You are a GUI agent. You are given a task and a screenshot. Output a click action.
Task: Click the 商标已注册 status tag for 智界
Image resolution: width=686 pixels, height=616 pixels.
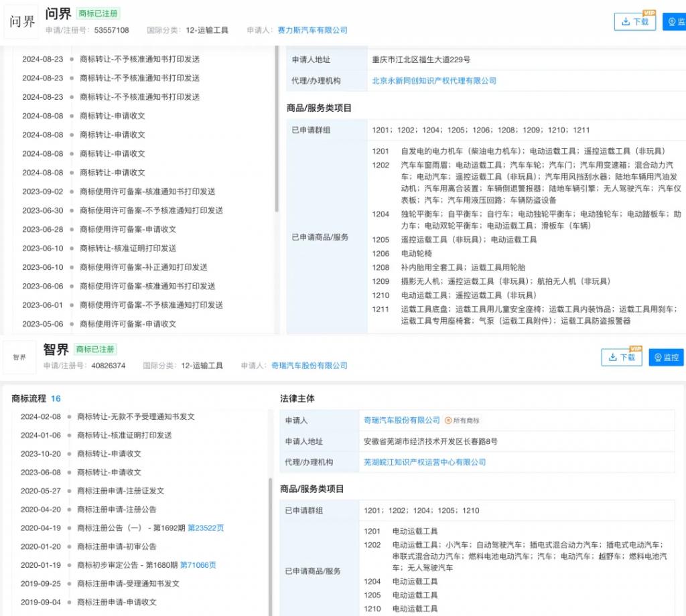pyautogui.click(x=95, y=350)
